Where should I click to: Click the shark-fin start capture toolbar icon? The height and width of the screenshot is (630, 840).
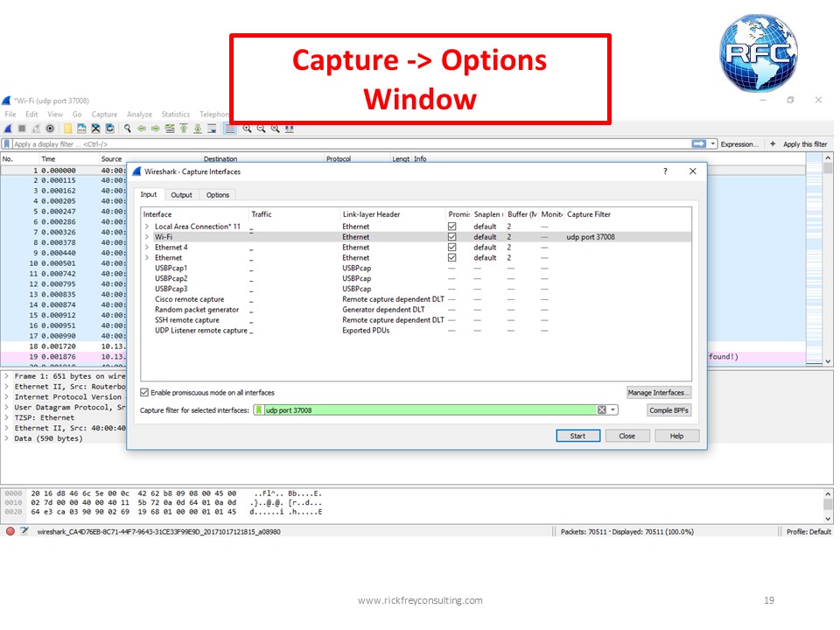(8, 129)
